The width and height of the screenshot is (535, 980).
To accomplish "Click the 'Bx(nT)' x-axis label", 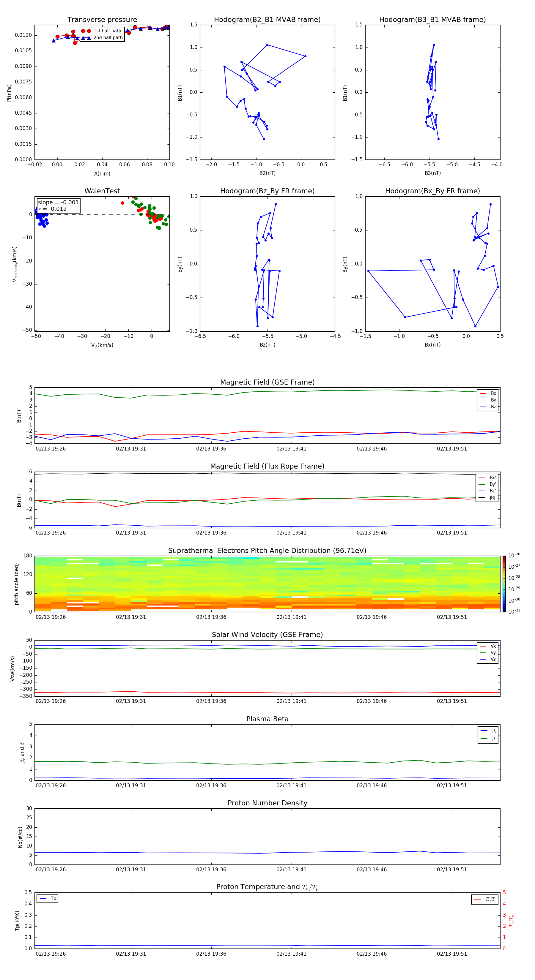I will pyautogui.click(x=432, y=345).
